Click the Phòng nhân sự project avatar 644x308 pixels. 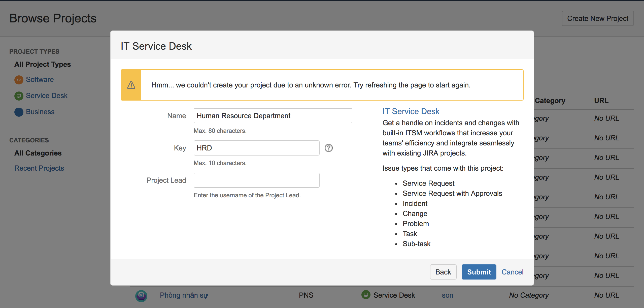click(x=141, y=296)
